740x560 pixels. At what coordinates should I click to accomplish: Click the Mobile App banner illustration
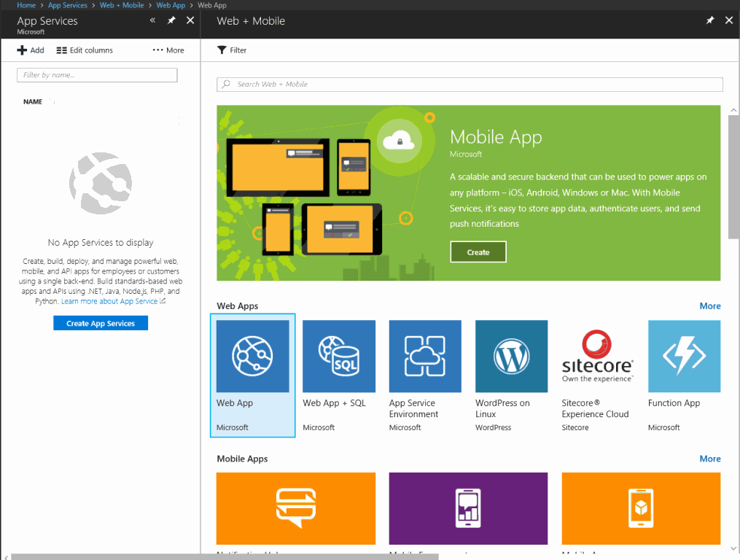326,193
